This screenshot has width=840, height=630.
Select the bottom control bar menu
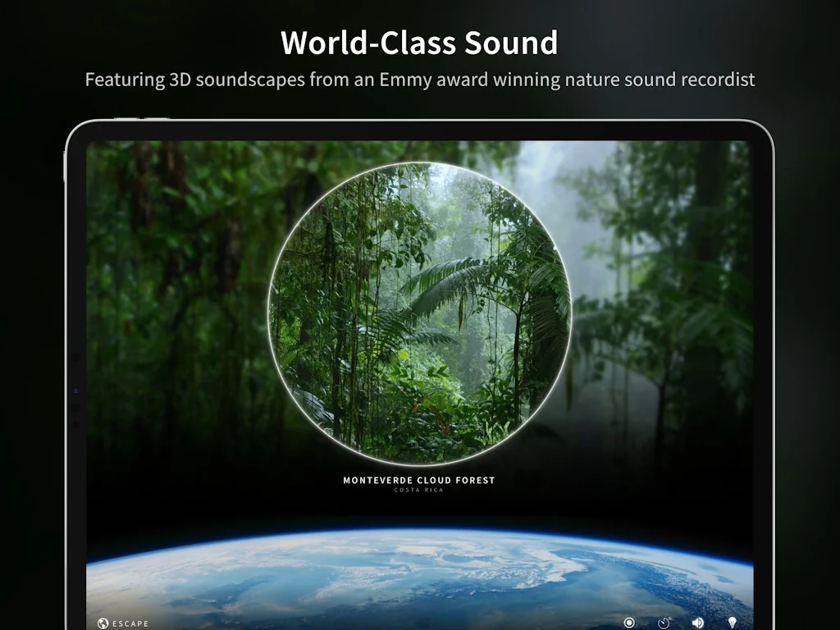click(420, 623)
